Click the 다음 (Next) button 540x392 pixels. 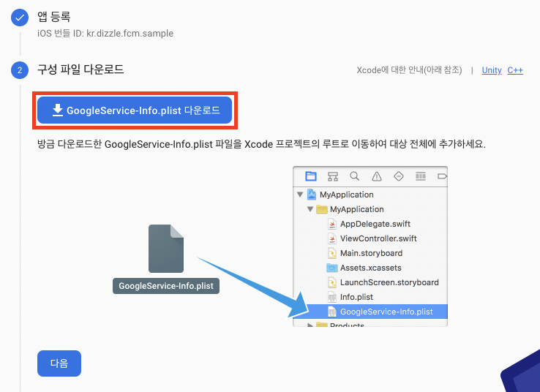click(x=59, y=363)
